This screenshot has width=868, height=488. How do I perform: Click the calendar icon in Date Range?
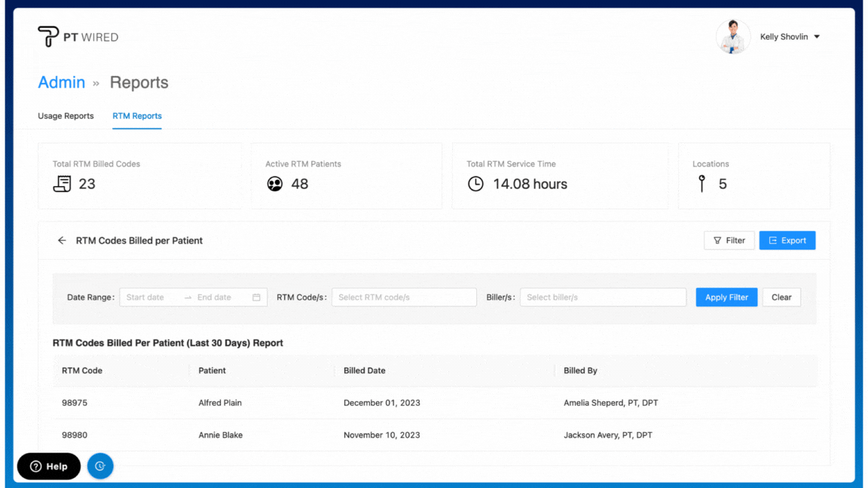click(x=256, y=297)
